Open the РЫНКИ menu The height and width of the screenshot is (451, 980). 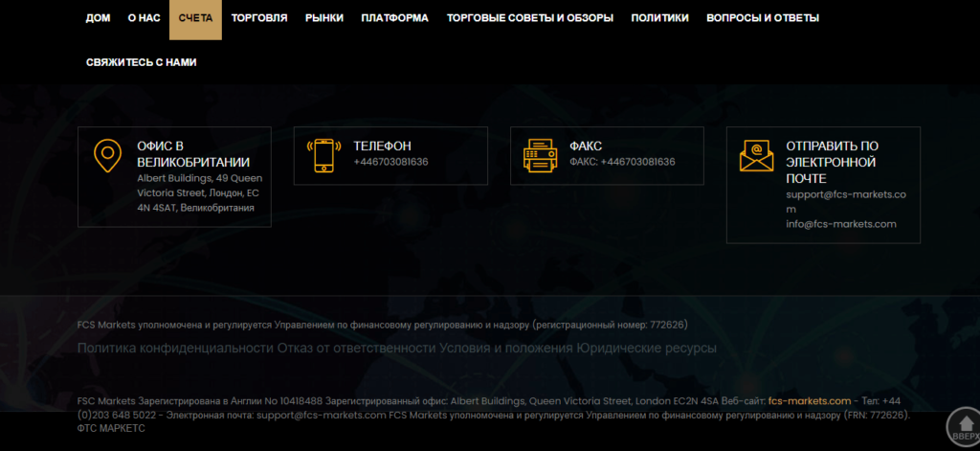pos(324,18)
